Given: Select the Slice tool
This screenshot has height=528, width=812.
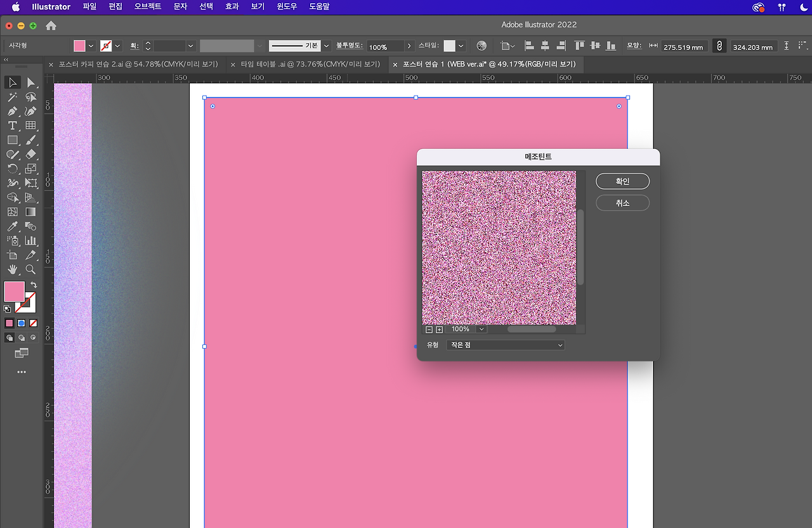Looking at the screenshot, I should (30, 255).
